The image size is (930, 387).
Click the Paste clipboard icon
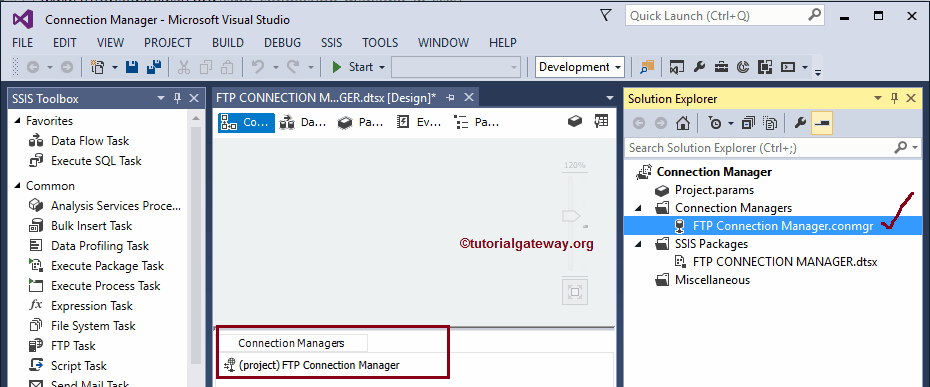pyautogui.click(x=227, y=67)
